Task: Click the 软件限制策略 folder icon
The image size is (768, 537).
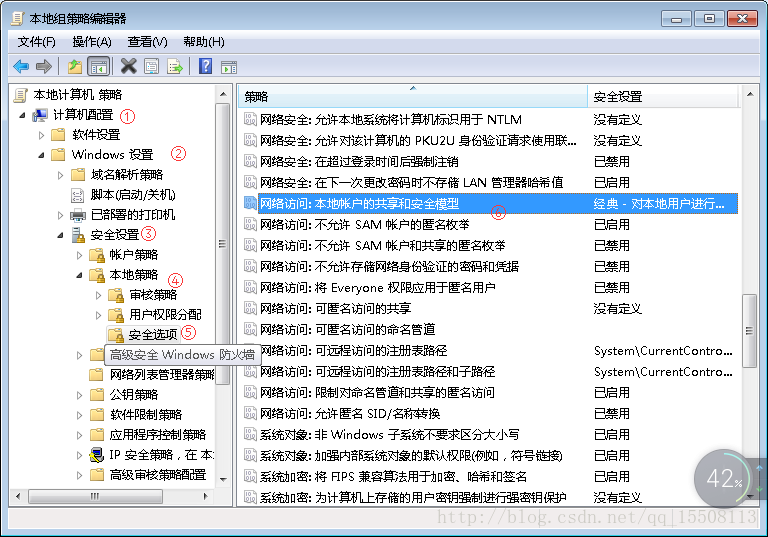Action: pos(97,415)
